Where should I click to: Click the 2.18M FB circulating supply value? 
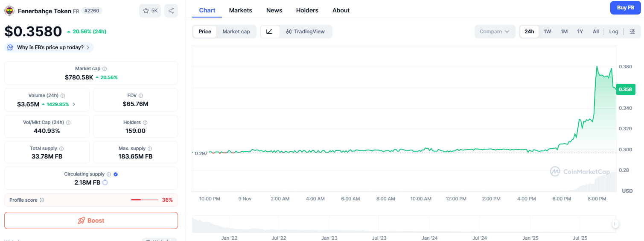[87, 182]
